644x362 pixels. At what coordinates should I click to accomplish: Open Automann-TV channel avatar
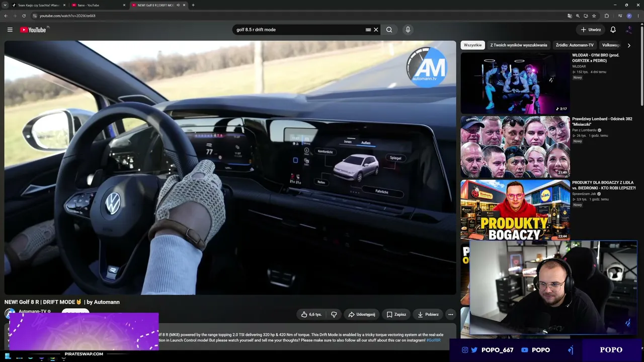pos(10,313)
